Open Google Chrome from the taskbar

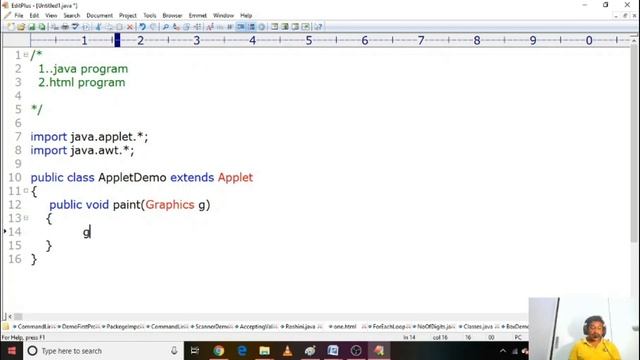click(x=219, y=351)
